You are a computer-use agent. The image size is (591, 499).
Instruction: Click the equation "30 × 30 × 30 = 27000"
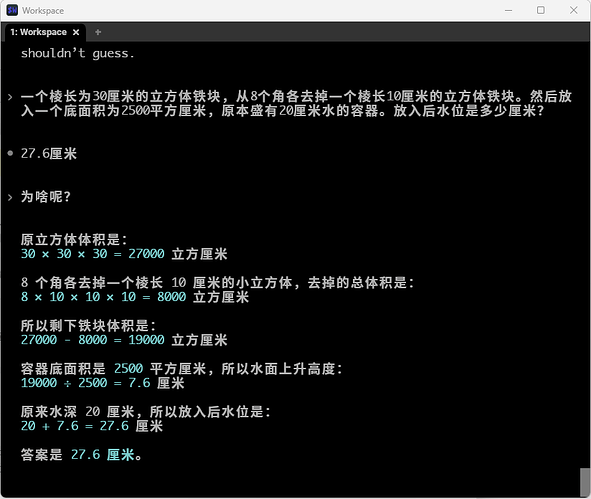[x=93, y=254]
